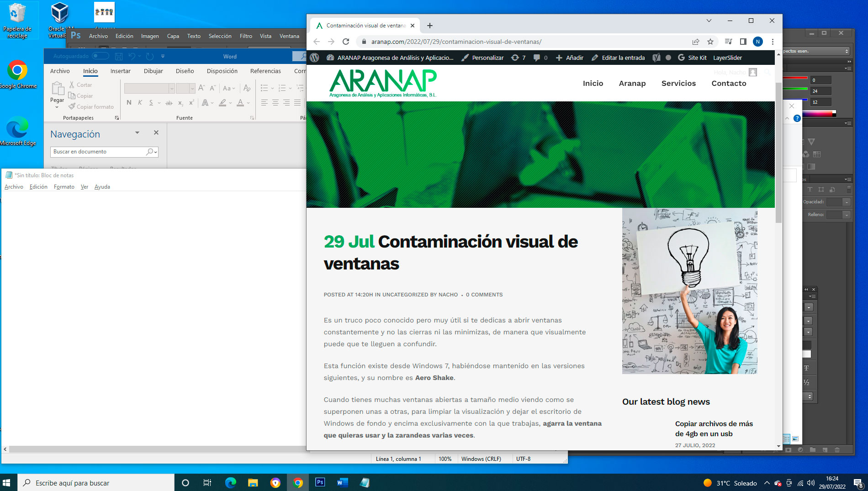This screenshot has height=491, width=868.
Task: Clear formatting icon in Word ribbon
Action: (x=247, y=88)
